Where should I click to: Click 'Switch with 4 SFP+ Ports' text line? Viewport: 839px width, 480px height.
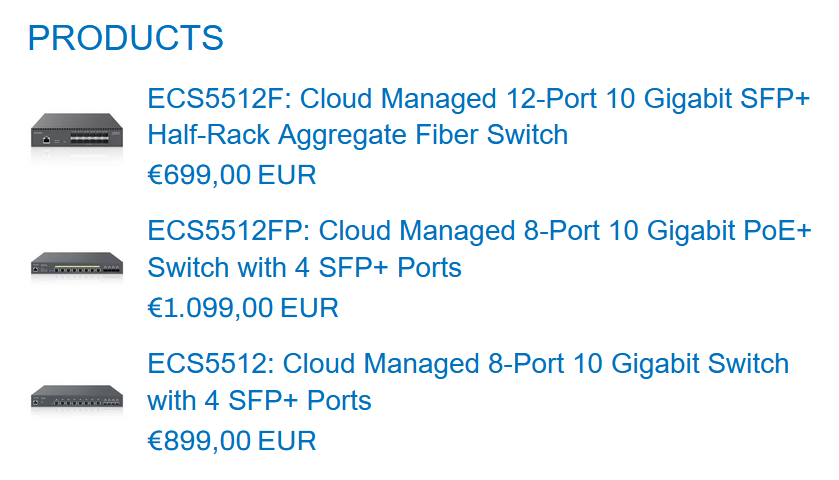[304, 267]
